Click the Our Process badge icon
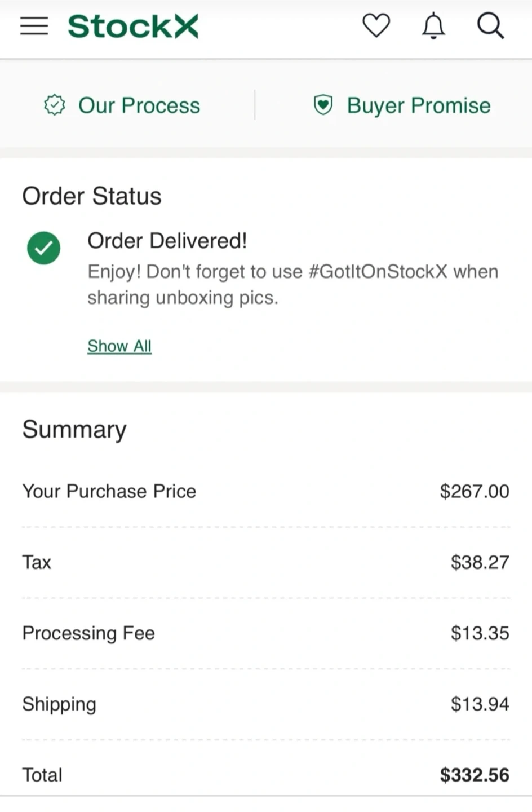Screen dimensions: 532x812 tap(55, 105)
